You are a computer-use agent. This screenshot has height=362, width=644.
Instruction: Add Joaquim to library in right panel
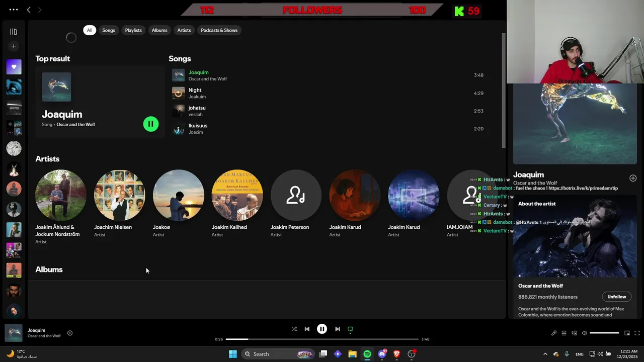click(x=633, y=178)
